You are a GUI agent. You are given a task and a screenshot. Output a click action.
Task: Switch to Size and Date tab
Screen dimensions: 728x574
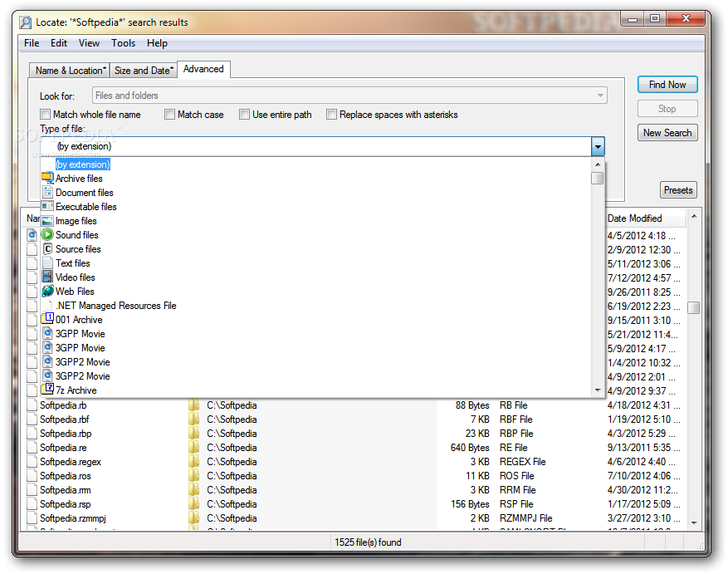tap(144, 70)
